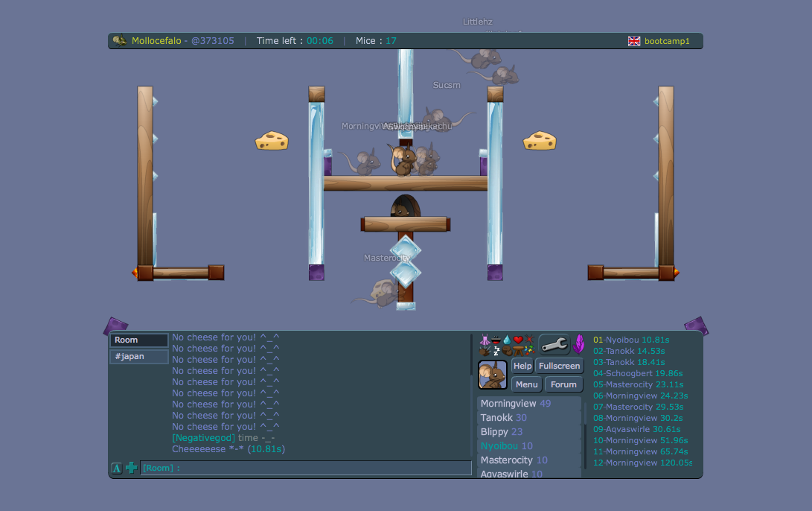This screenshot has width=812, height=511.
Task: Trigger the kiss emote (red heart icon)
Action: 518,340
